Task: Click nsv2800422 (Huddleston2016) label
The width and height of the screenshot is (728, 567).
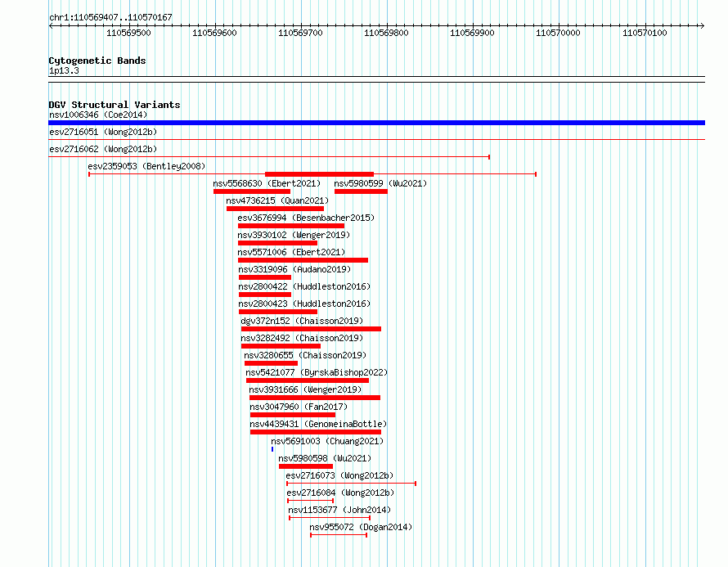Action: coord(304,286)
